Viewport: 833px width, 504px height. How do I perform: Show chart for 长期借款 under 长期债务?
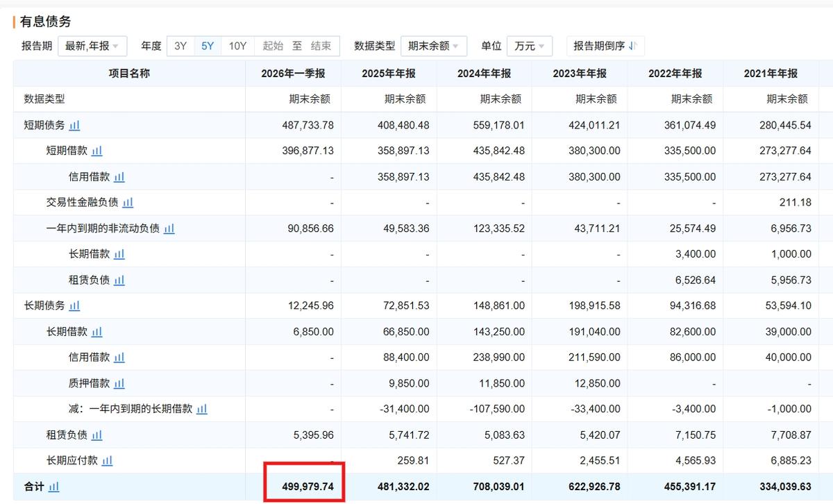pyautogui.click(x=96, y=332)
